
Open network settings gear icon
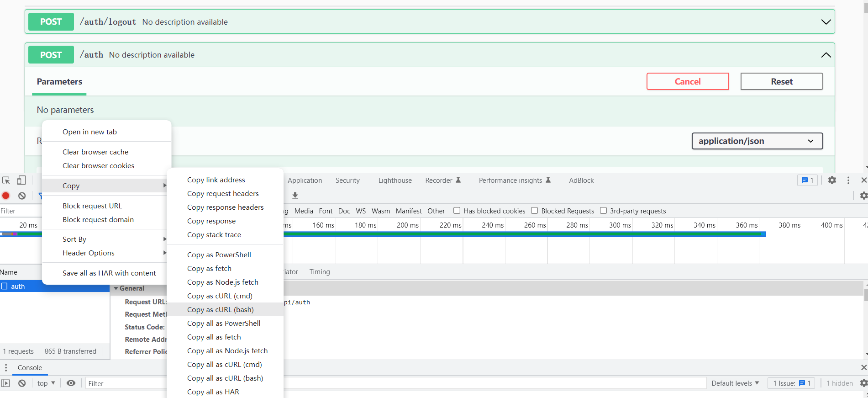pyautogui.click(x=863, y=196)
